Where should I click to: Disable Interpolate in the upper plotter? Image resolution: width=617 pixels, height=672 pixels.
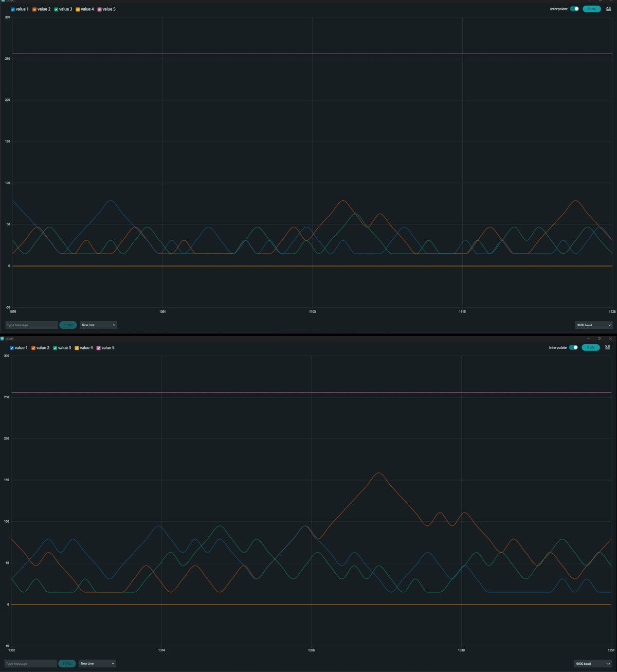574,9
